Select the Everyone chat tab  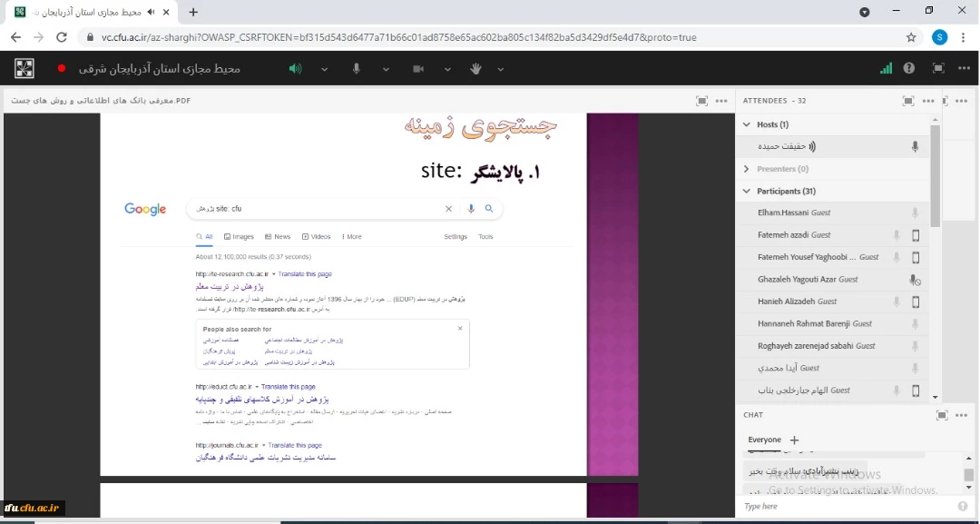(x=764, y=440)
